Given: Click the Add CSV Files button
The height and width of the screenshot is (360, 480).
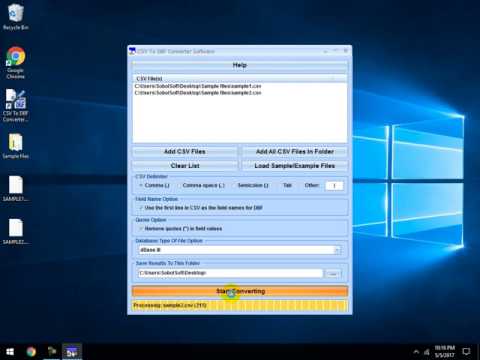Looking at the screenshot, I should click(185, 152).
